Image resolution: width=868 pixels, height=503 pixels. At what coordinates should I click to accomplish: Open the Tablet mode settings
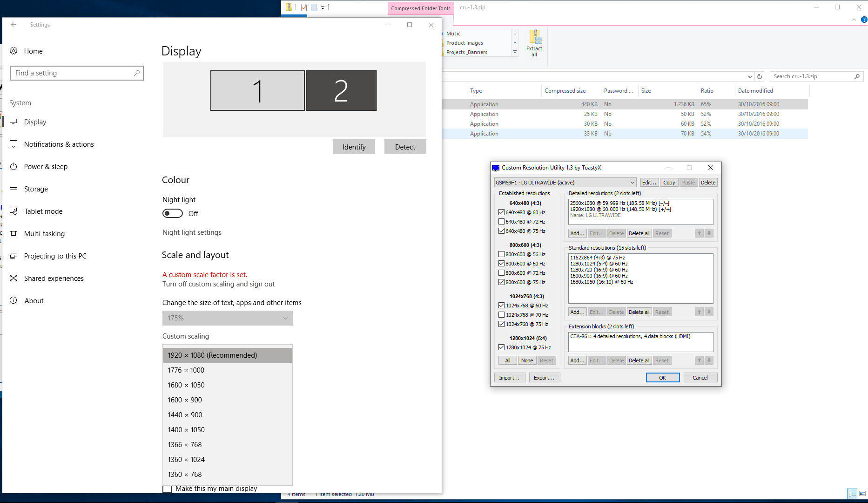pyautogui.click(x=43, y=211)
